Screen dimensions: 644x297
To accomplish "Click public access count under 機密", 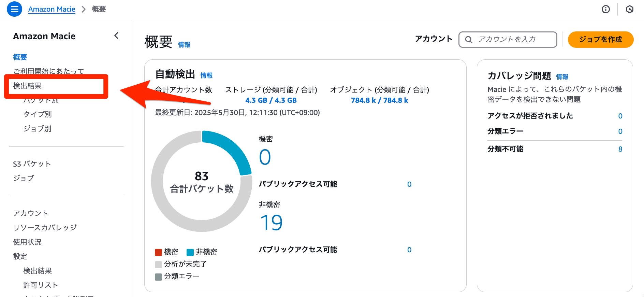I will [409, 184].
